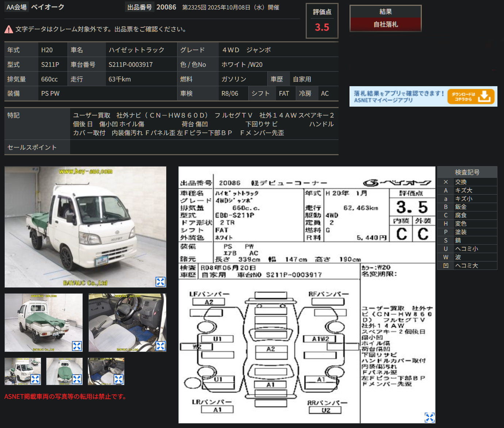
Task: Open the small seat interior photo
Action: tap(106, 371)
